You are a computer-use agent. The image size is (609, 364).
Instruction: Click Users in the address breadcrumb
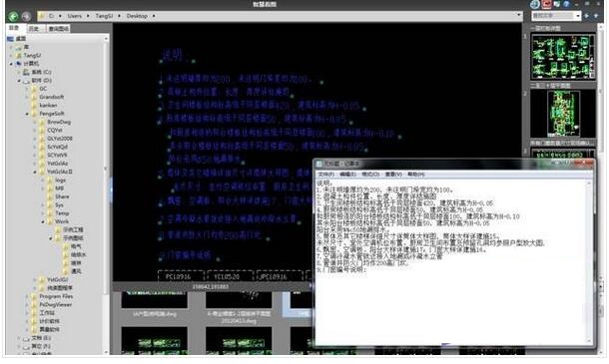tap(74, 16)
